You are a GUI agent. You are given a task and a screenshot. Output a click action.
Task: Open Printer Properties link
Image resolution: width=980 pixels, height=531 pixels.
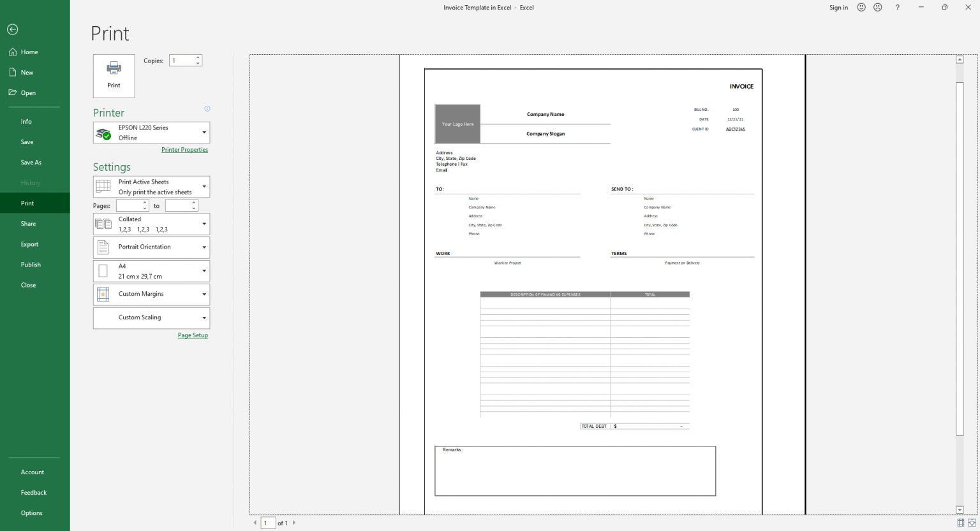(184, 149)
